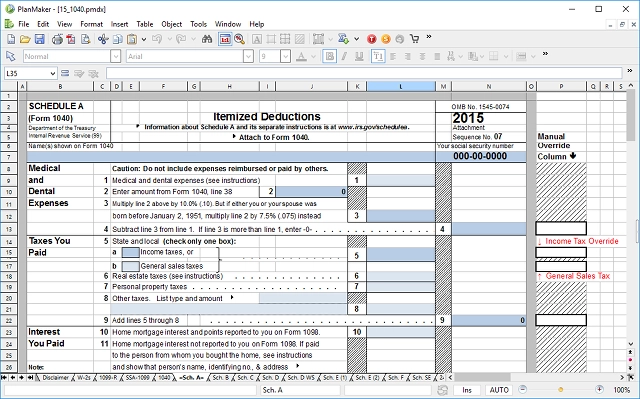The width and height of the screenshot is (640, 399).
Task: Toggle underline formatting
Action: click(x=359, y=56)
